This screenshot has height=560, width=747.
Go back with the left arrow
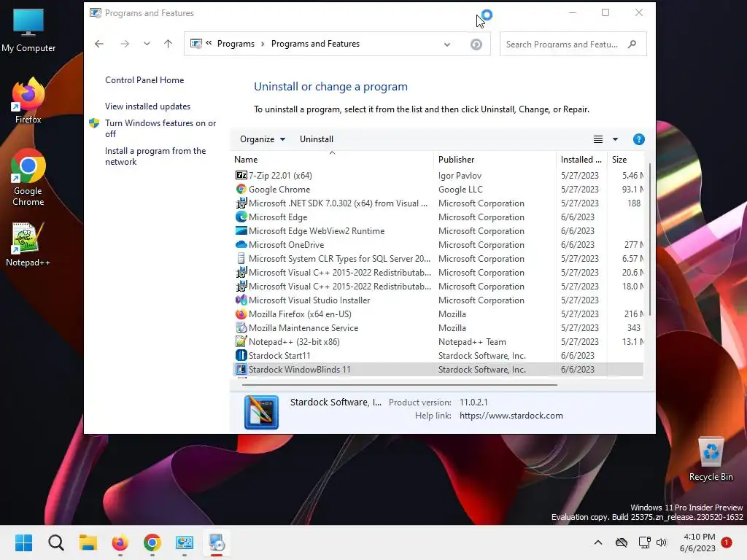(99, 44)
